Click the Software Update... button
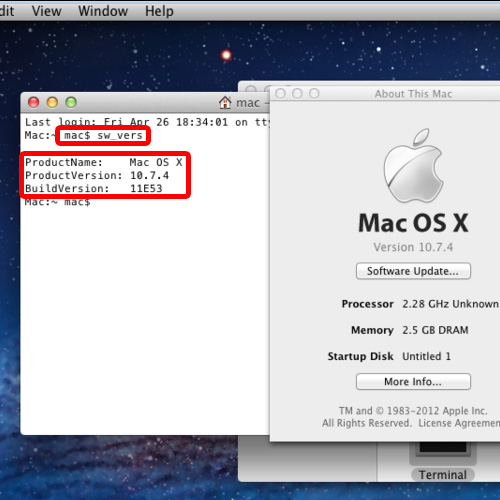 (x=413, y=271)
